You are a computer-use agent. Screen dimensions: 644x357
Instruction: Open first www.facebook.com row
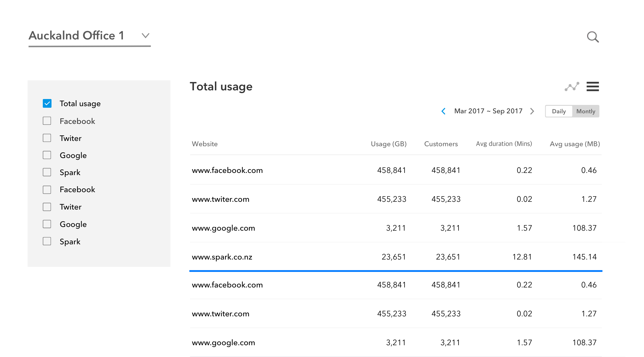(x=227, y=170)
